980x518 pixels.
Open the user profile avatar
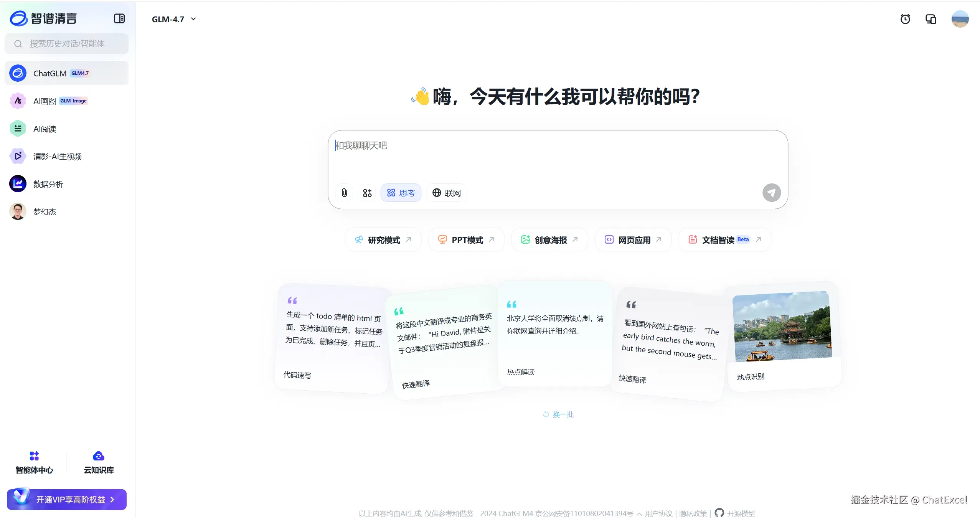point(960,19)
